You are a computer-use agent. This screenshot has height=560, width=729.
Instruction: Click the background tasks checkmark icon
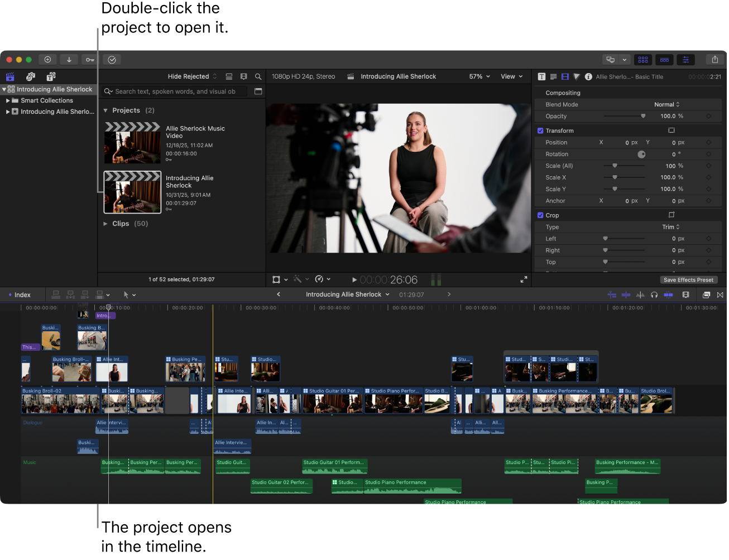pyautogui.click(x=112, y=60)
